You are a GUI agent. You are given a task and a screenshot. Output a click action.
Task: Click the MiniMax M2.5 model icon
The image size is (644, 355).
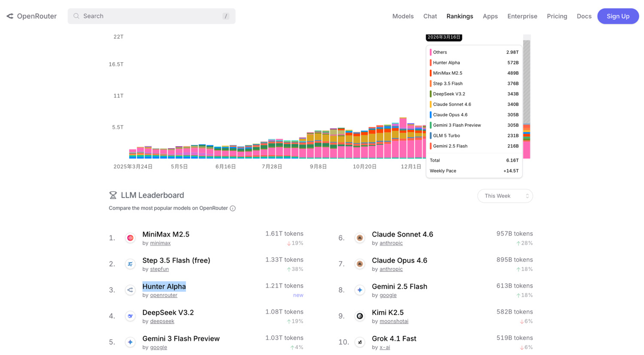coord(130,238)
